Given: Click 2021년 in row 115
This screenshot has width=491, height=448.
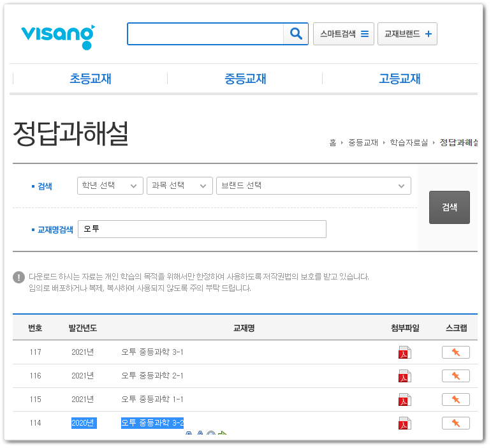Looking at the screenshot, I should tap(83, 399).
